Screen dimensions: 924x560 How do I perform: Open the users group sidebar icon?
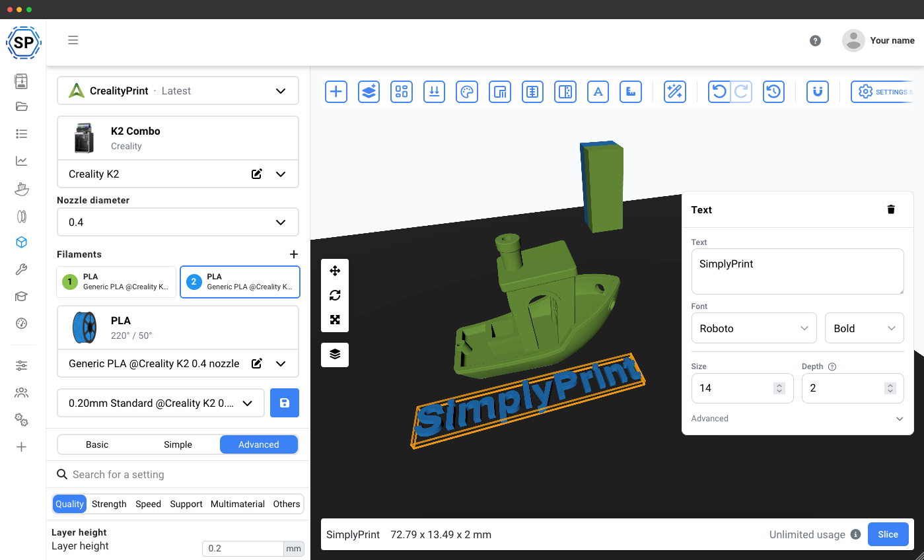click(x=21, y=393)
